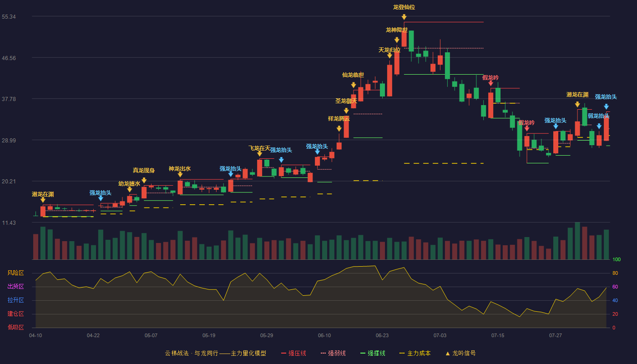637x364 pixels.
Task: Select the 07-03 date label
Action: click(x=440, y=335)
